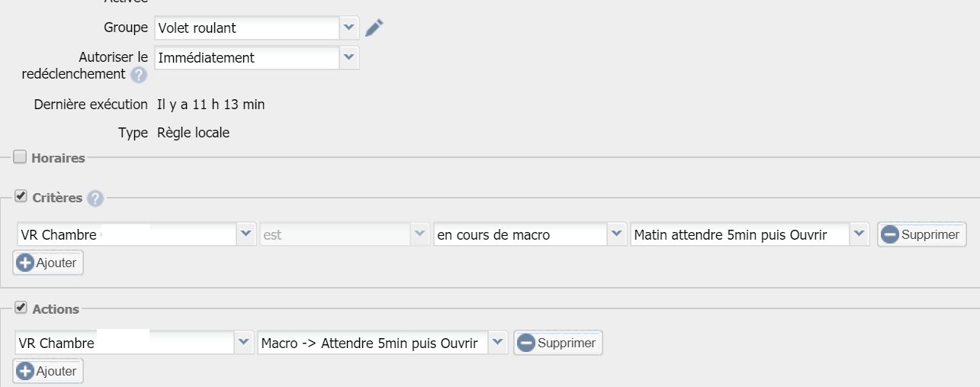Screen dimensions: 980x387
Task: Expand the Groupe dropdown arrow
Action: (x=349, y=28)
